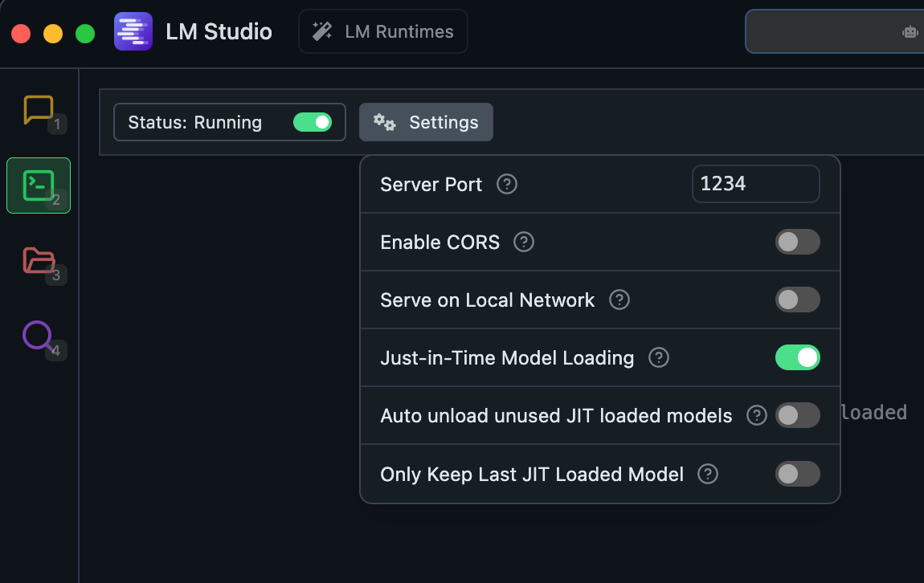This screenshot has height=583, width=924.
Task: Click the Auto unload unused JIT label
Action: [x=556, y=415]
